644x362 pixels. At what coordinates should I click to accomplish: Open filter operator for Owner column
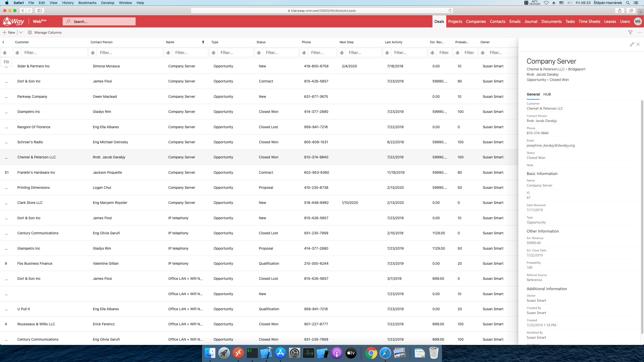(482, 53)
